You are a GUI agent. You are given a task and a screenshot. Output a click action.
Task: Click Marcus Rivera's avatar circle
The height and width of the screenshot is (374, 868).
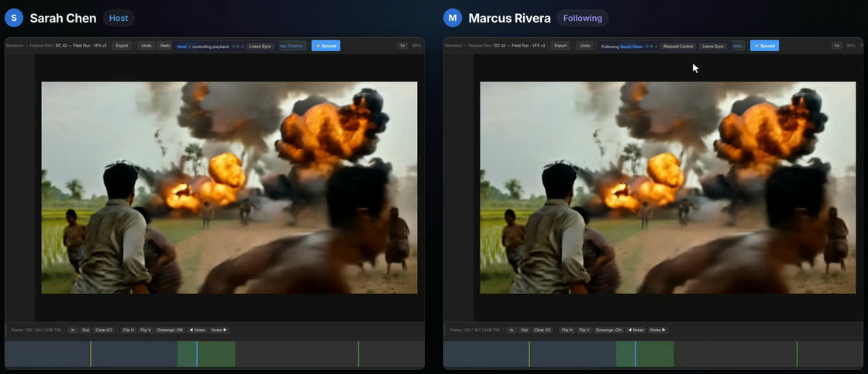click(x=453, y=18)
